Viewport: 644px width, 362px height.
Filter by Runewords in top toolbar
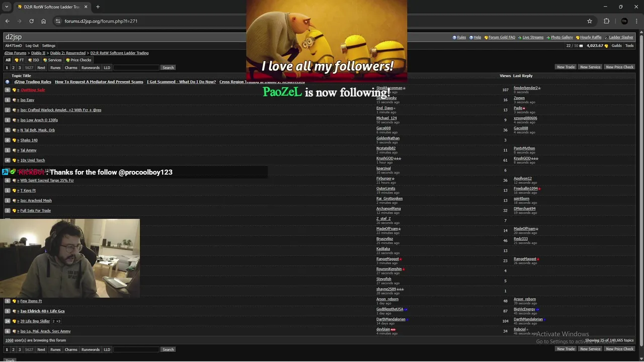91,67
